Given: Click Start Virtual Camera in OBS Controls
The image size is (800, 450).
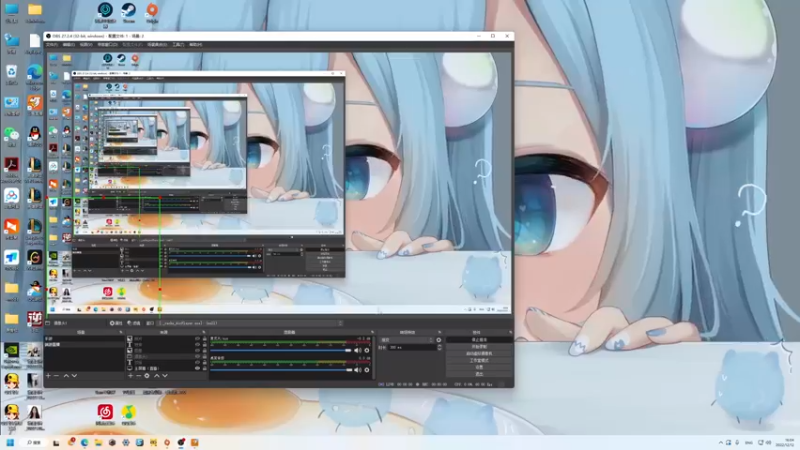Looking at the screenshot, I should (480, 353).
